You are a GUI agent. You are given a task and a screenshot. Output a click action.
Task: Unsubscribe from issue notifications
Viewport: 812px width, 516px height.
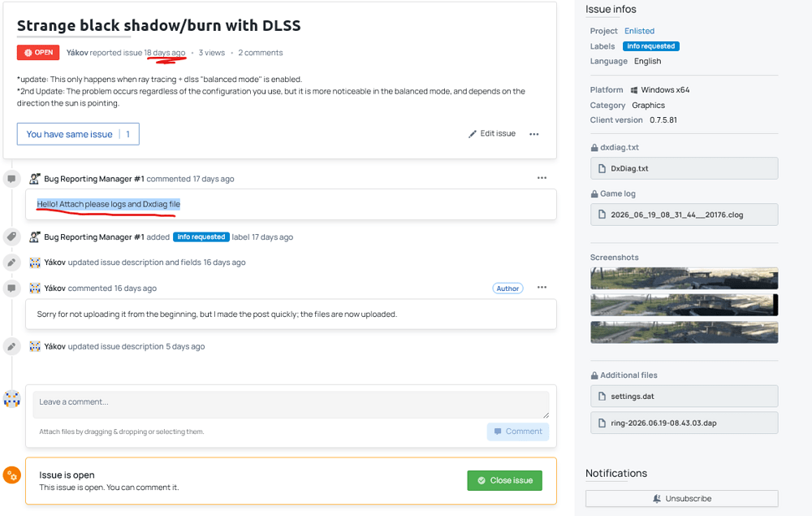click(681, 498)
